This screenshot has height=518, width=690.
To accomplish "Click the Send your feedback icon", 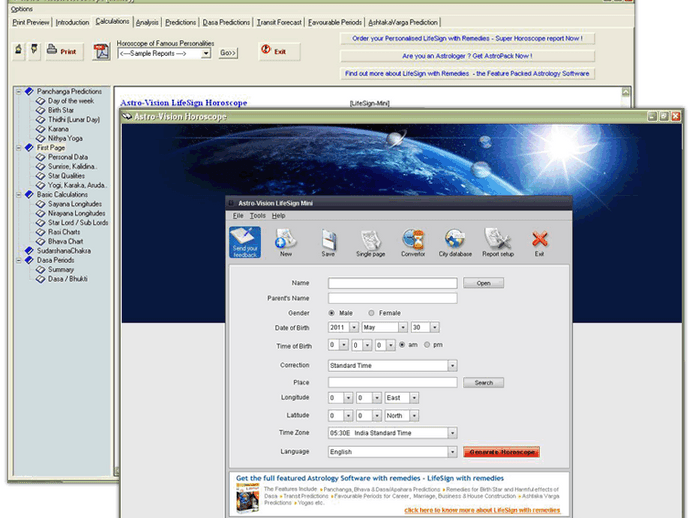I will (x=245, y=242).
